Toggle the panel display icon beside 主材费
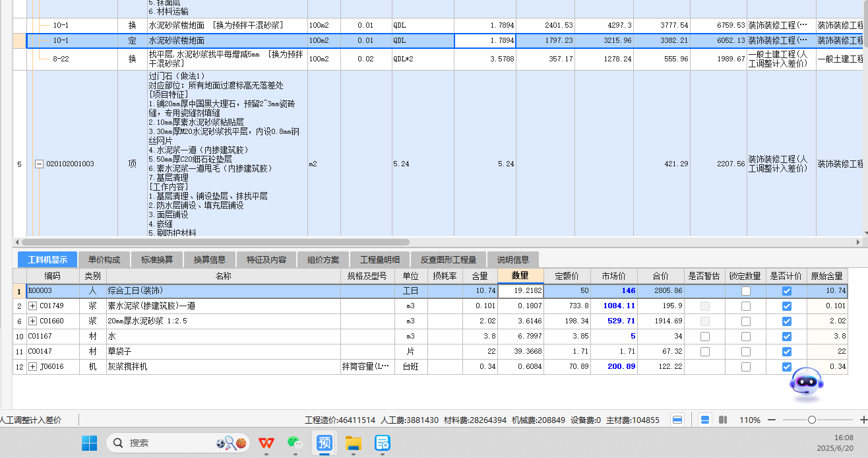Viewport: 868px width, 458px height. click(677, 420)
